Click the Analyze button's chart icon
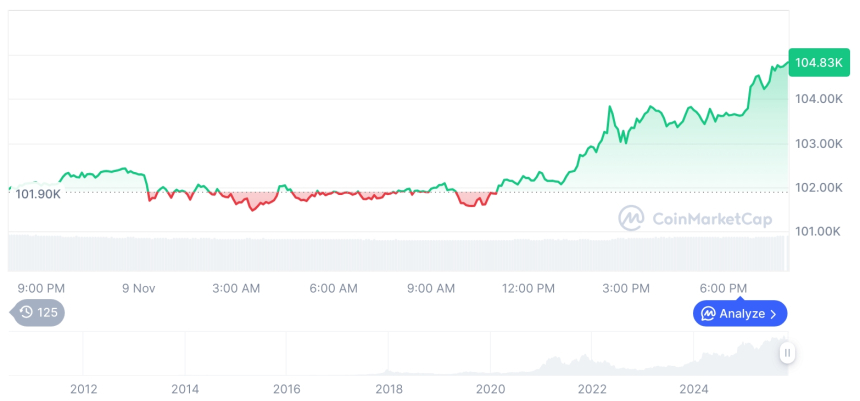 [708, 314]
